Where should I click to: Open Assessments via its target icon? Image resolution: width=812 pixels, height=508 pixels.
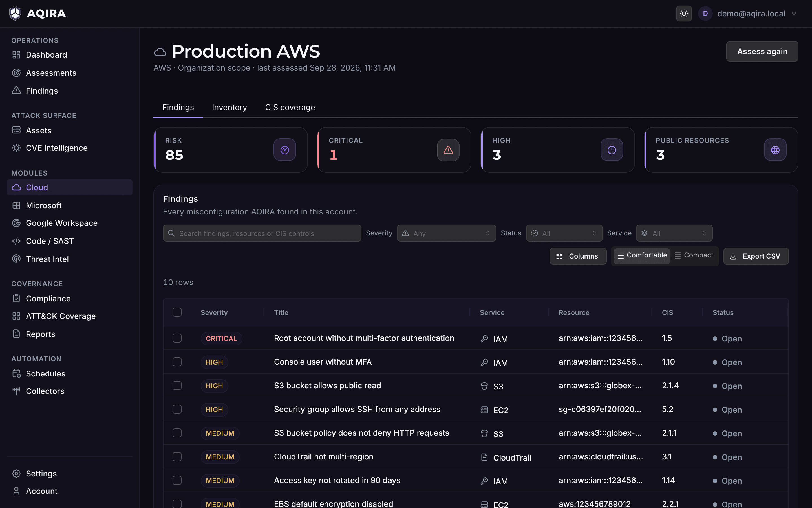[16, 73]
